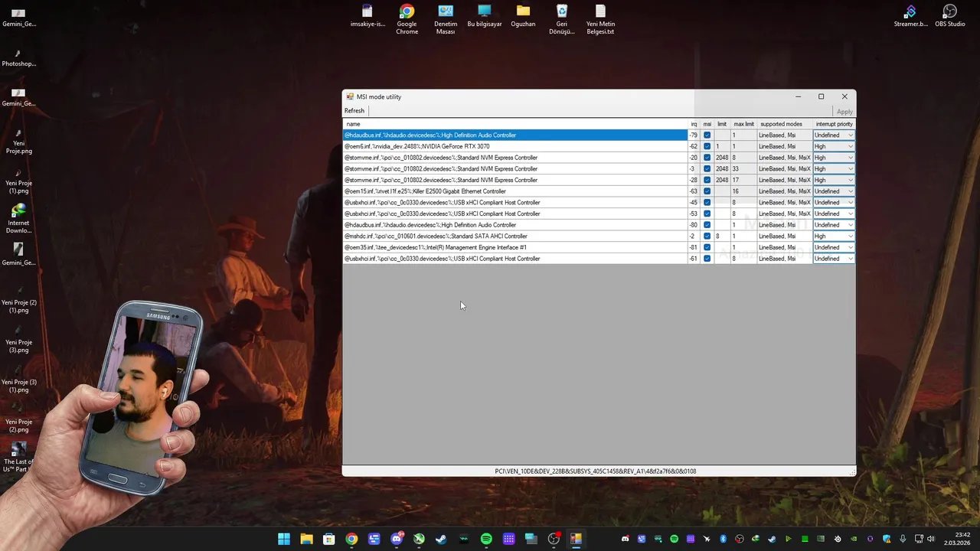The height and width of the screenshot is (551, 980).
Task: Open OBS Studio from the taskbar
Action: pos(554,539)
